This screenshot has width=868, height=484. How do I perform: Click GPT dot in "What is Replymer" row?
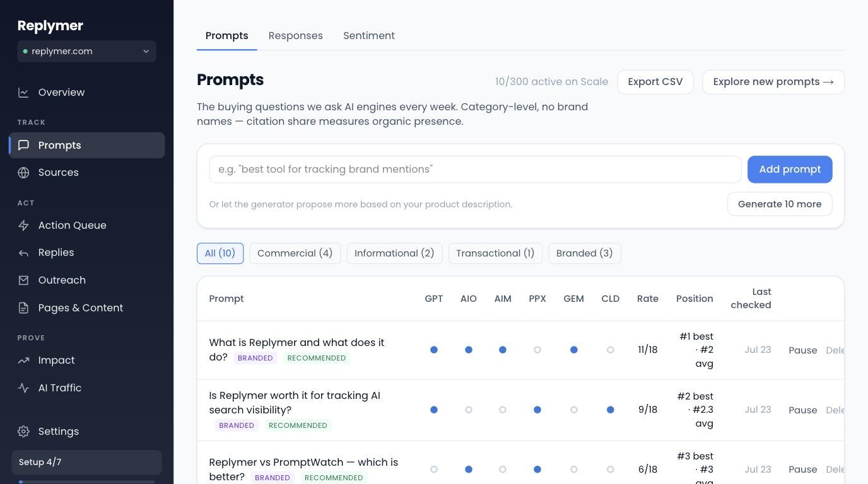pos(434,350)
